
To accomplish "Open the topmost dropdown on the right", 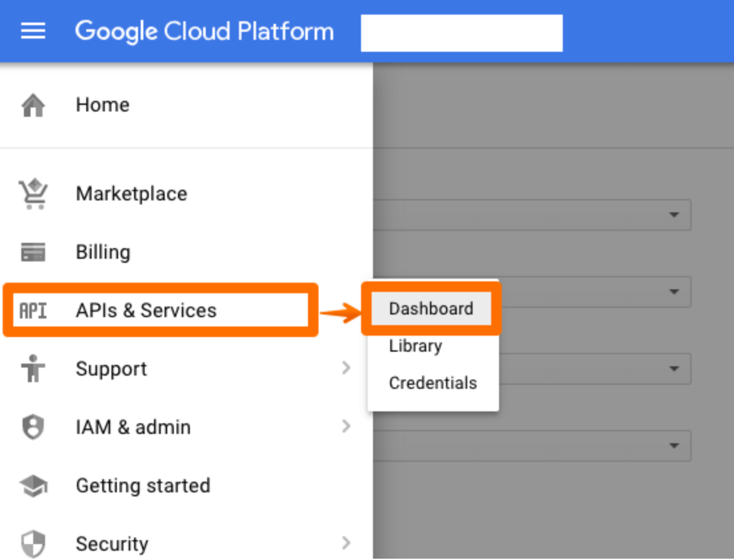I will [674, 215].
